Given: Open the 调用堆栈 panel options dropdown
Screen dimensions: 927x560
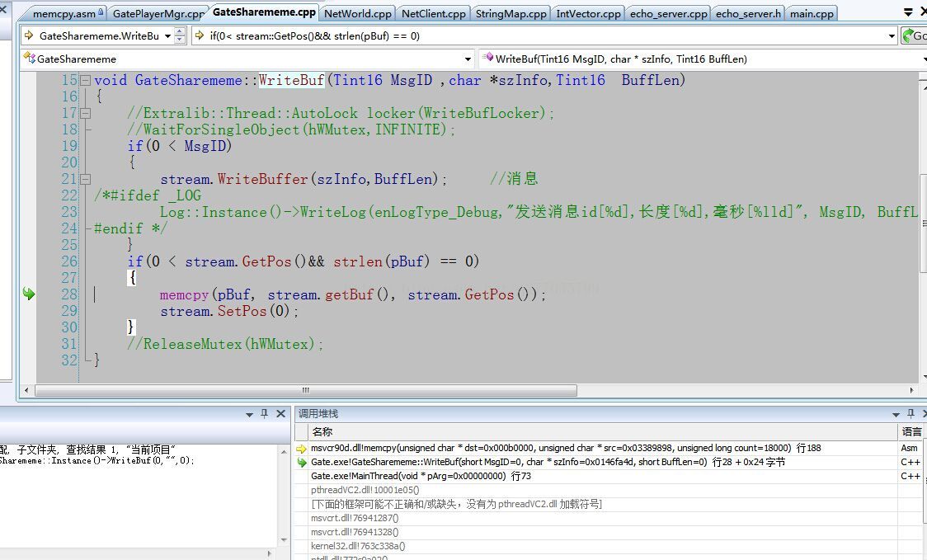Looking at the screenshot, I should pyautogui.click(x=896, y=415).
